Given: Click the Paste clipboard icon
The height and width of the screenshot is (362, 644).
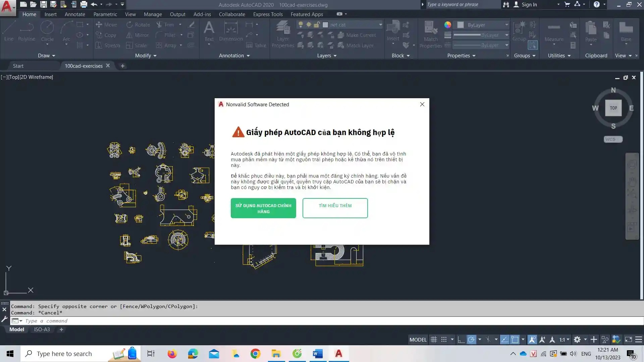Looking at the screenshot, I should pos(591,31).
